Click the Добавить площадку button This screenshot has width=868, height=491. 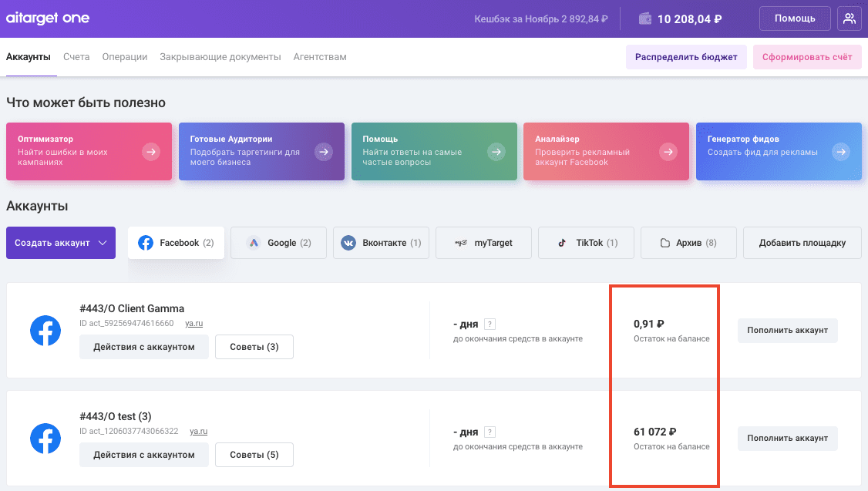click(802, 243)
